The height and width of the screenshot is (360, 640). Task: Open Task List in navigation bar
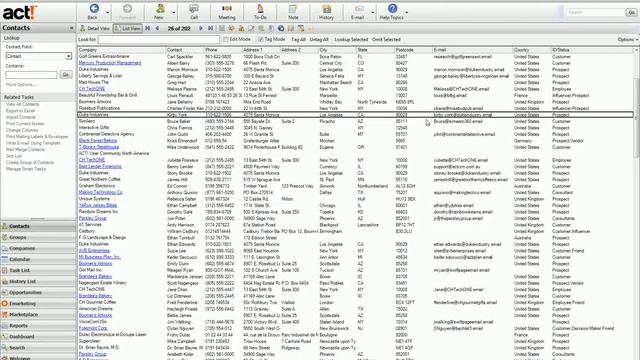tap(38, 270)
